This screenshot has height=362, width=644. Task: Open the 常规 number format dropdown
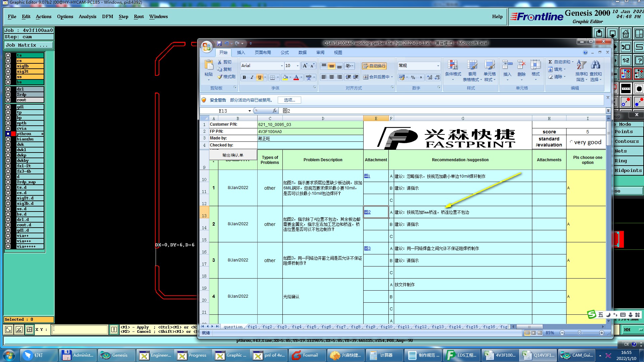tap(438, 66)
